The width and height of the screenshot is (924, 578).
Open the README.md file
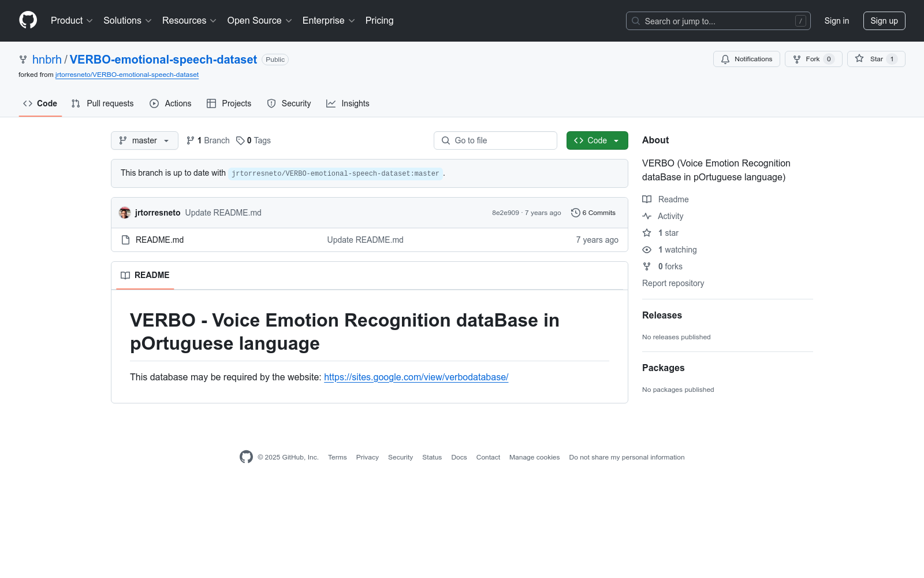point(159,240)
